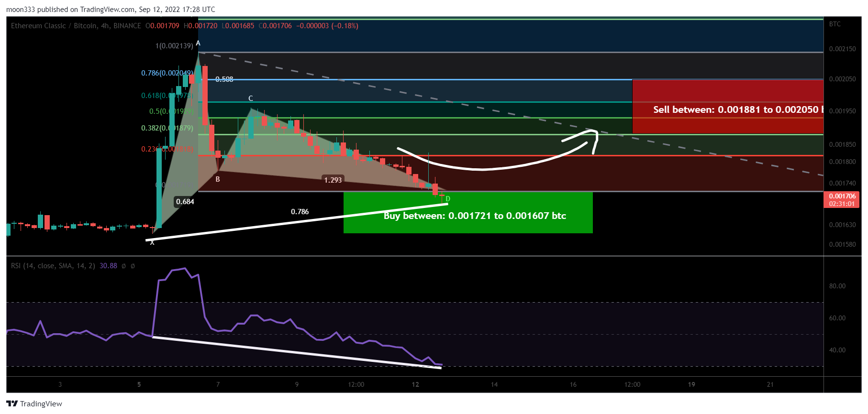Select the red 'Sell between' zone box
Viewport: 868px width, 414px height.
click(728, 107)
